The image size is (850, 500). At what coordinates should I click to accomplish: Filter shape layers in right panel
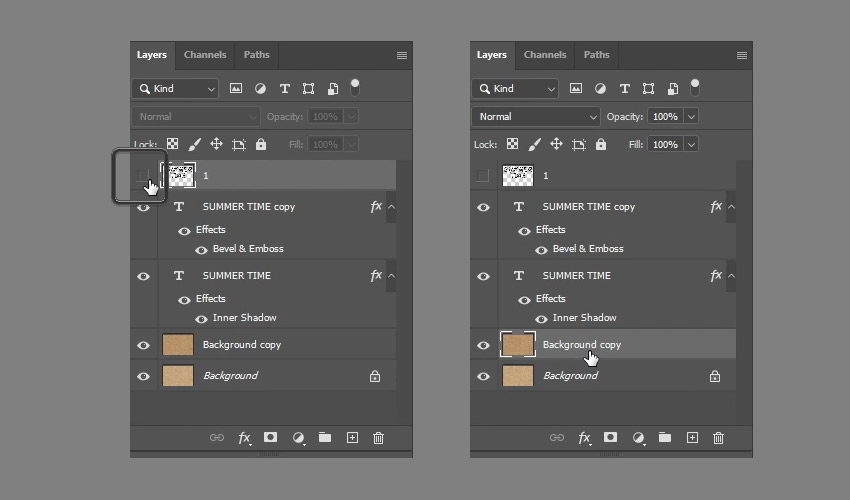click(x=648, y=88)
